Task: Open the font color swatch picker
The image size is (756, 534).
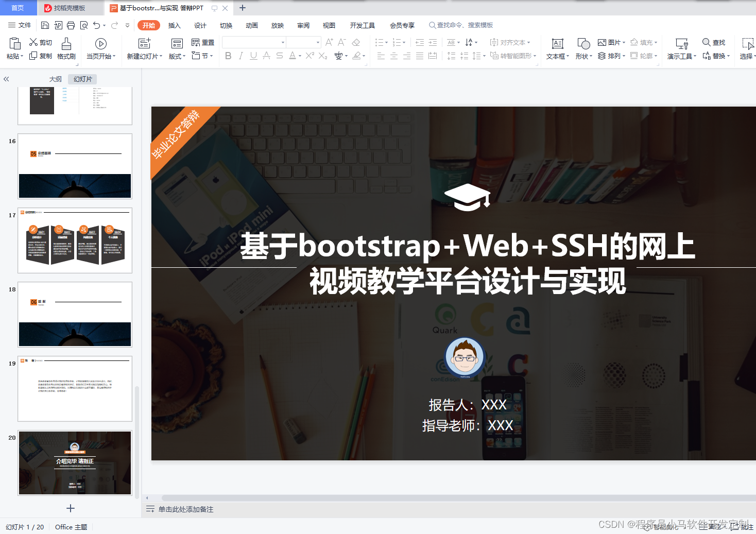Action: (x=294, y=56)
